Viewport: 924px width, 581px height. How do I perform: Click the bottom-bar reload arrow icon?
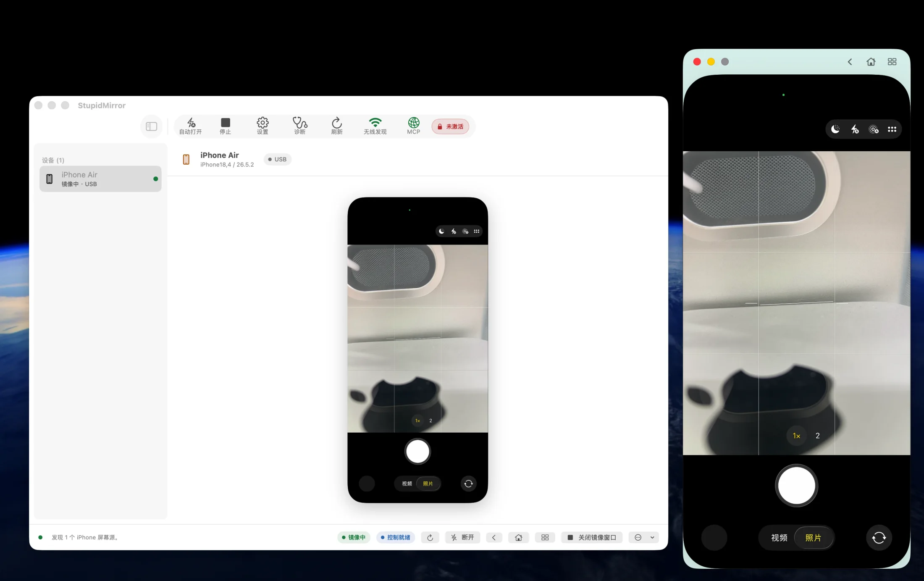pyautogui.click(x=430, y=537)
